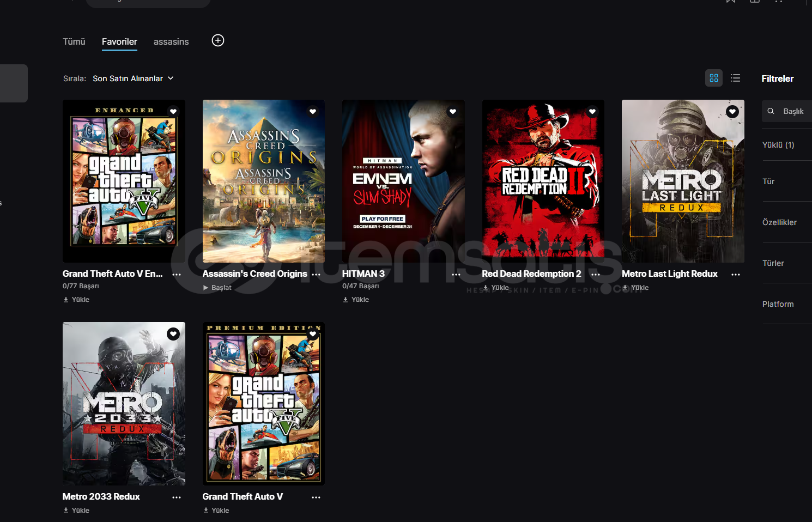This screenshot has height=522, width=812.
Task: Install HITMAN 3 using Yükle
Action: [x=356, y=300]
